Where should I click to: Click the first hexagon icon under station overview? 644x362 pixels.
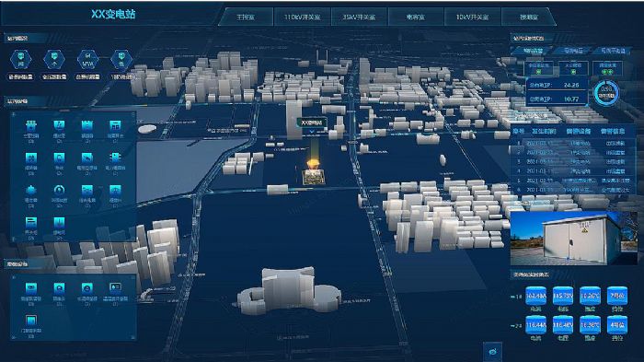[20, 60]
